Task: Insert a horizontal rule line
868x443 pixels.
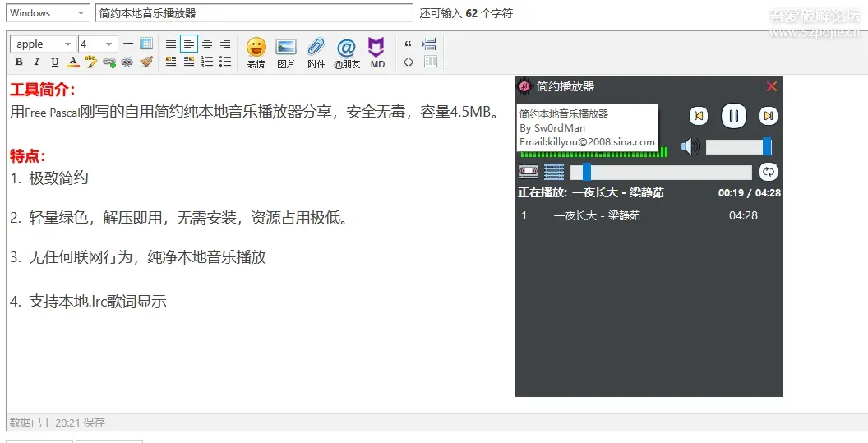Action: (x=128, y=44)
